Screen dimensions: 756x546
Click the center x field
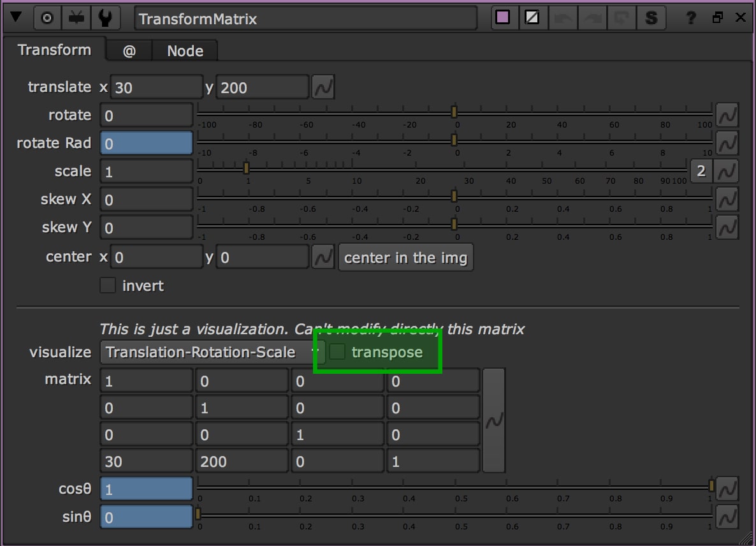(156, 257)
